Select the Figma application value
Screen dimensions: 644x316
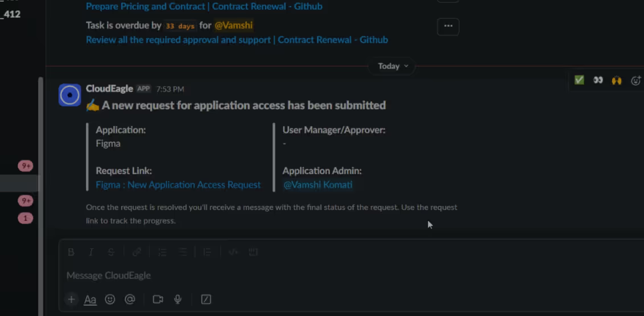(x=108, y=144)
